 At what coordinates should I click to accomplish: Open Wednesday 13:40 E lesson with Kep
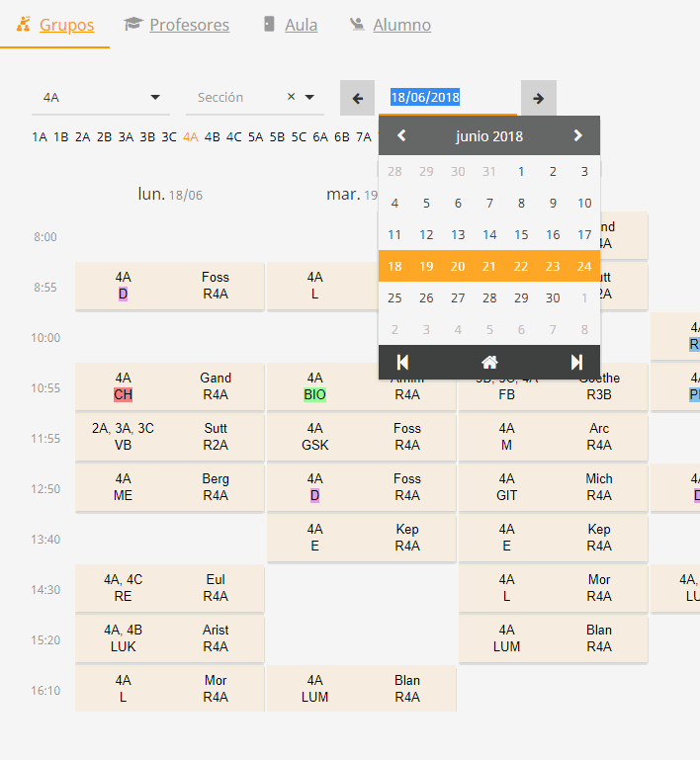click(x=553, y=538)
